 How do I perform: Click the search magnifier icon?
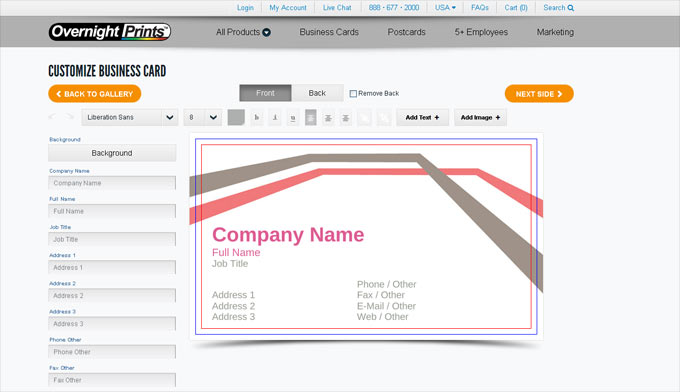tap(571, 8)
